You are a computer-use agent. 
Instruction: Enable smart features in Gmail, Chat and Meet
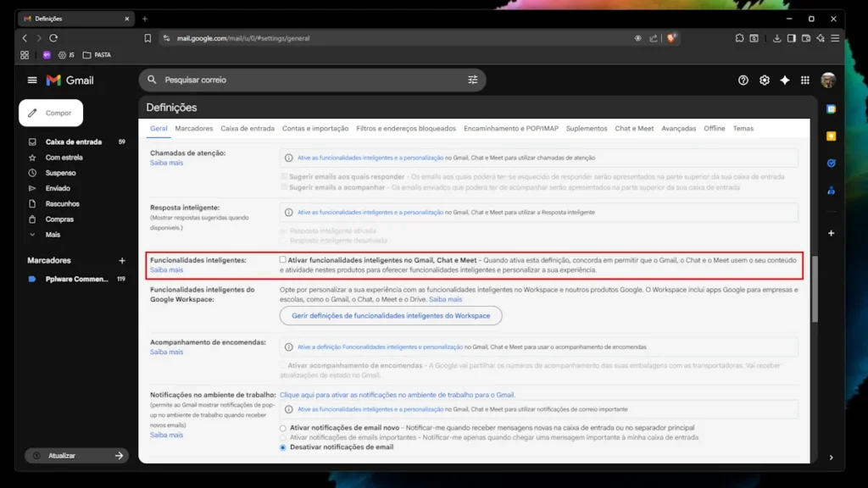(x=283, y=259)
